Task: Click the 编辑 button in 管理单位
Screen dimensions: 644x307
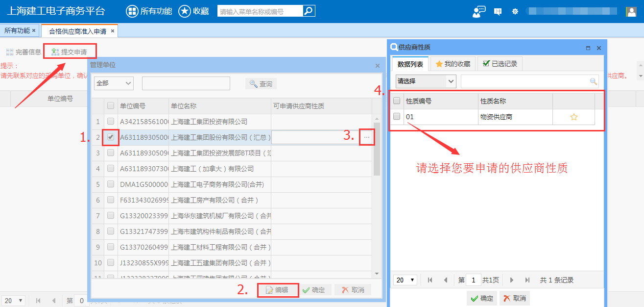Action: pyautogui.click(x=277, y=290)
